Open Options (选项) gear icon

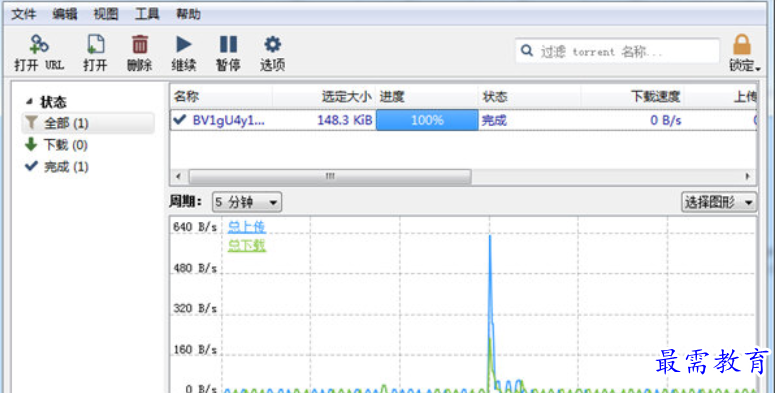point(272,44)
